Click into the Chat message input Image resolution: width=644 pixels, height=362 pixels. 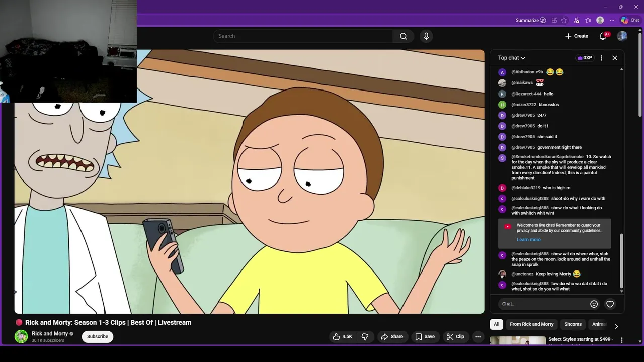click(x=543, y=304)
